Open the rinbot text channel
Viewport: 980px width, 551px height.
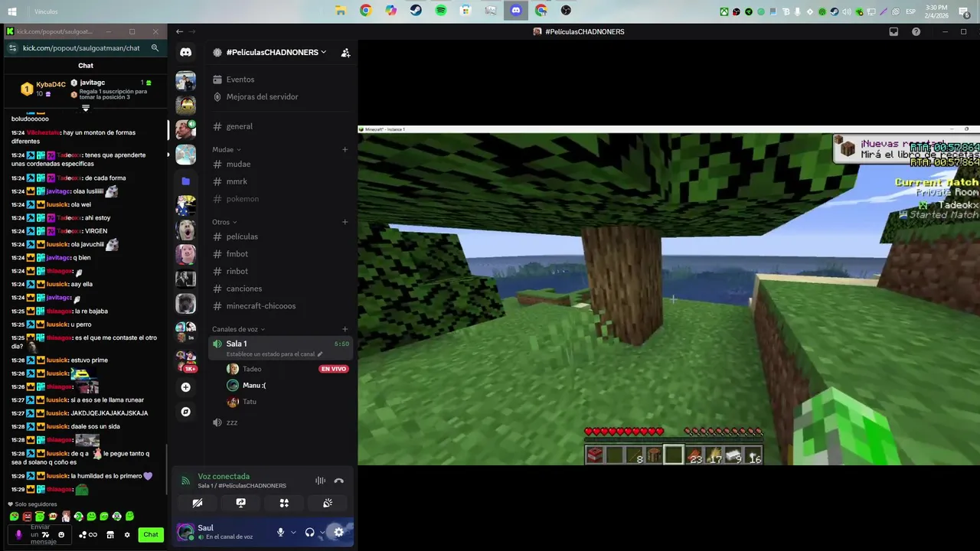(x=280, y=272)
